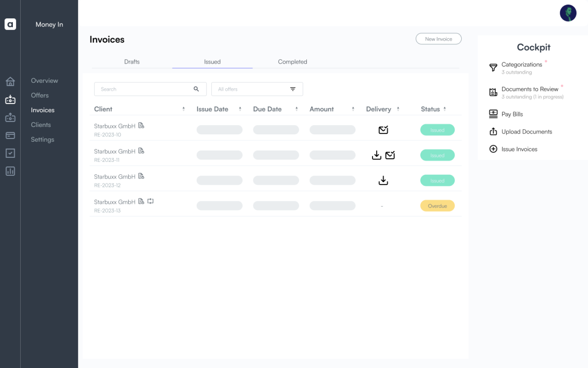Click the Pay Bills icon in Cockpit
The width and height of the screenshot is (588, 368).
point(493,114)
